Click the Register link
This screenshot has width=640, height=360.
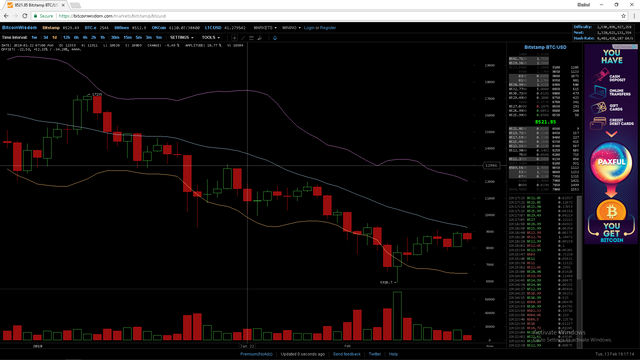tap(328, 28)
